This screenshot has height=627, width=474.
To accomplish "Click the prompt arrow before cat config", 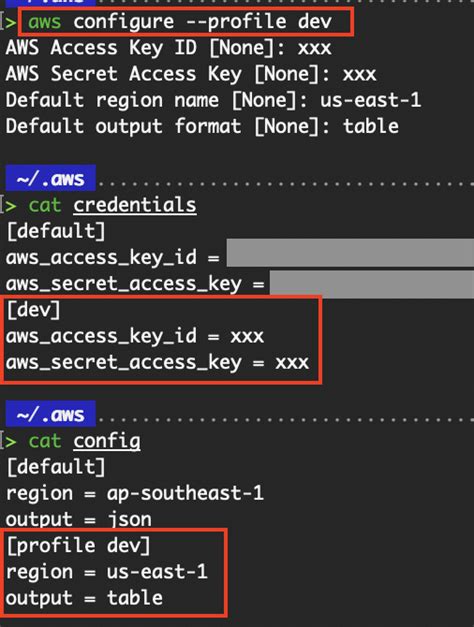I will pyautogui.click(x=11, y=442).
